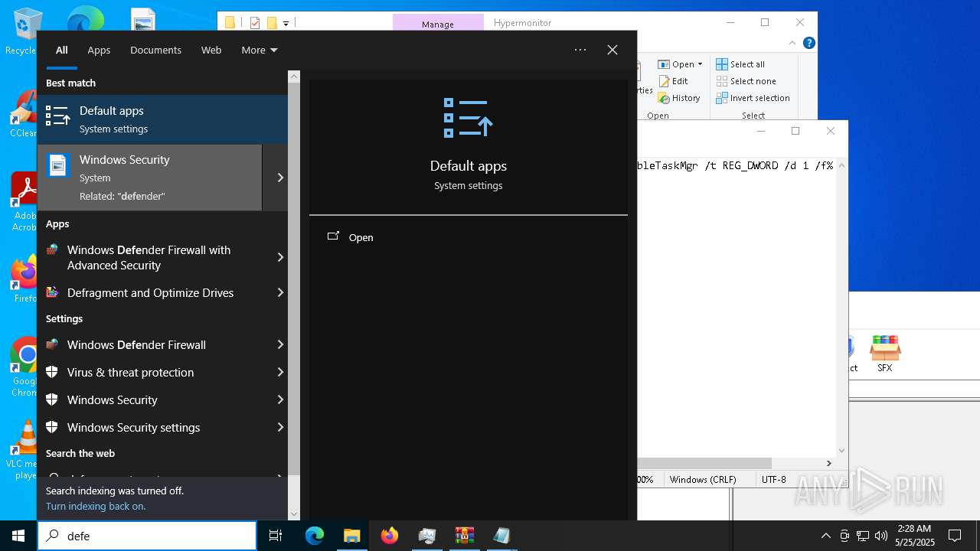Viewport: 980px width, 551px height.
Task: Expand Windows Security settings arrow
Action: pos(279,427)
